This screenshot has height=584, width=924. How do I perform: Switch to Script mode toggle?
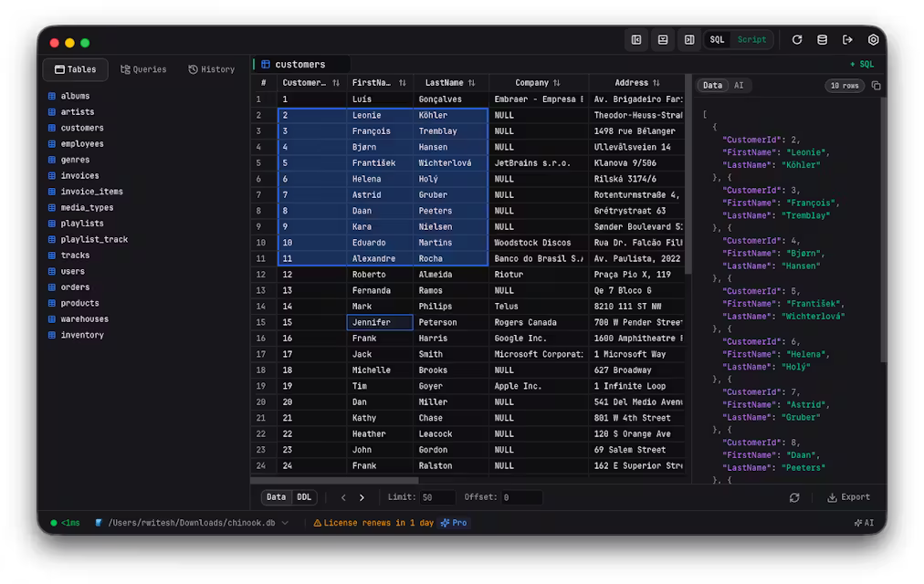(752, 40)
